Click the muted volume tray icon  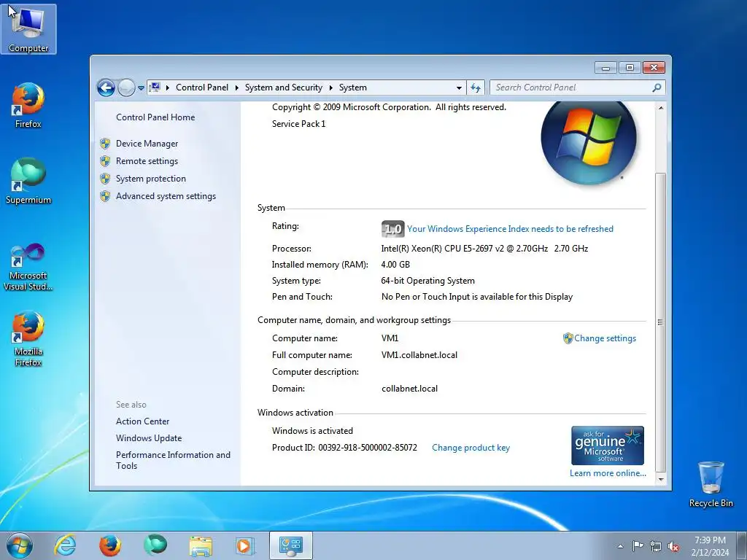coord(673,546)
